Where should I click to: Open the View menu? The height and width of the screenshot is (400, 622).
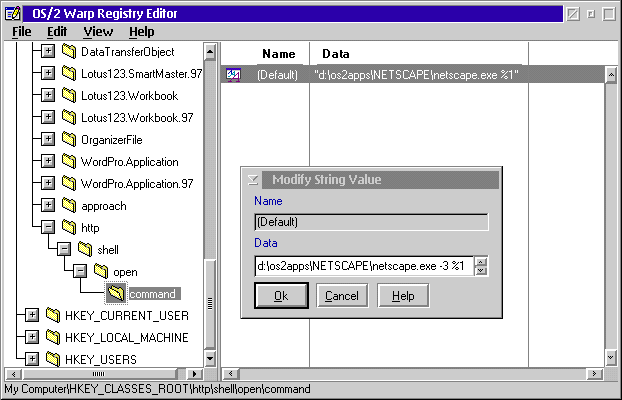tap(98, 32)
